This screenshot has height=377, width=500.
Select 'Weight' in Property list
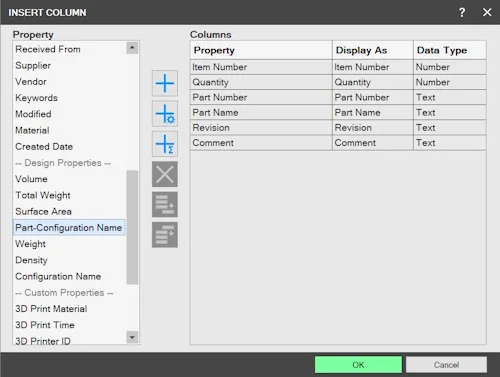(x=69, y=244)
